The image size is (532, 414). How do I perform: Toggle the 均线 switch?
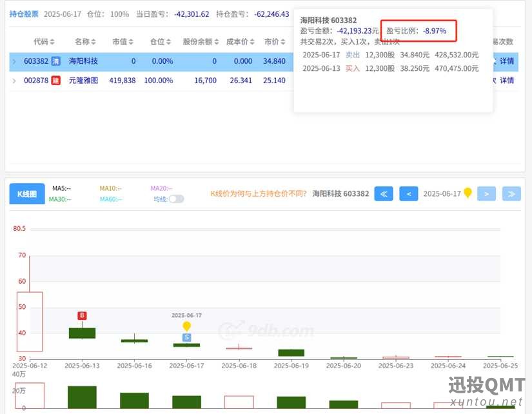176,199
